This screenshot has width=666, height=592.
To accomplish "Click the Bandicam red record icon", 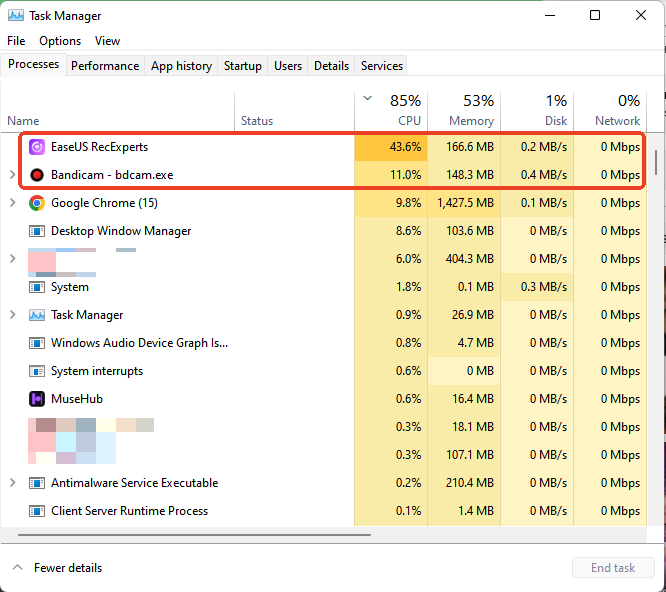I will click(37, 175).
